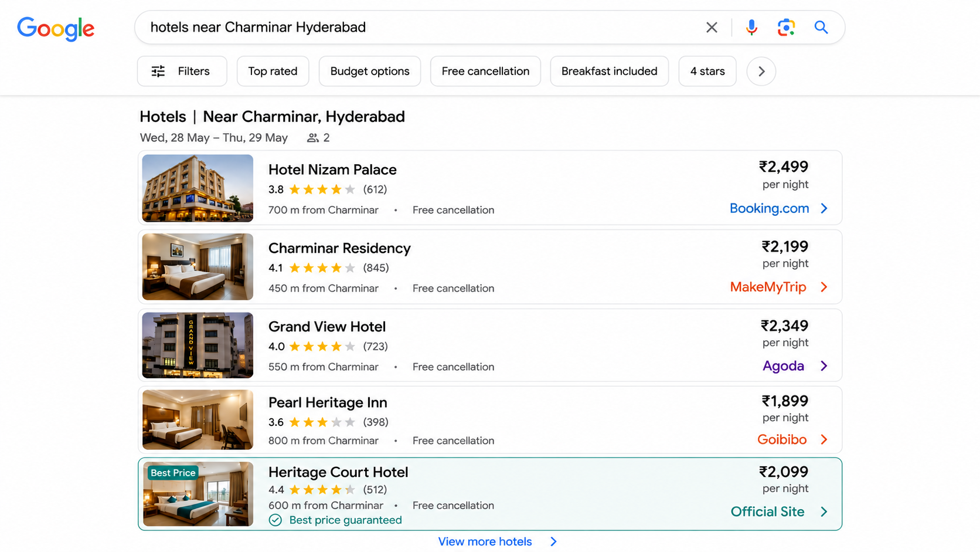Click the ₹2,349 Grand View Hotel price

[784, 326]
